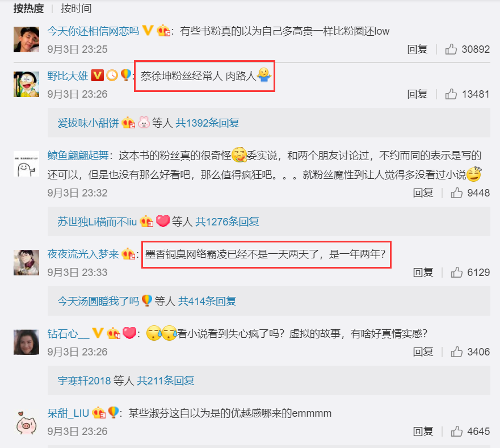This screenshot has width=500, height=448.
Task: Expand 共1276条回复 replies
Action: tap(227, 221)
